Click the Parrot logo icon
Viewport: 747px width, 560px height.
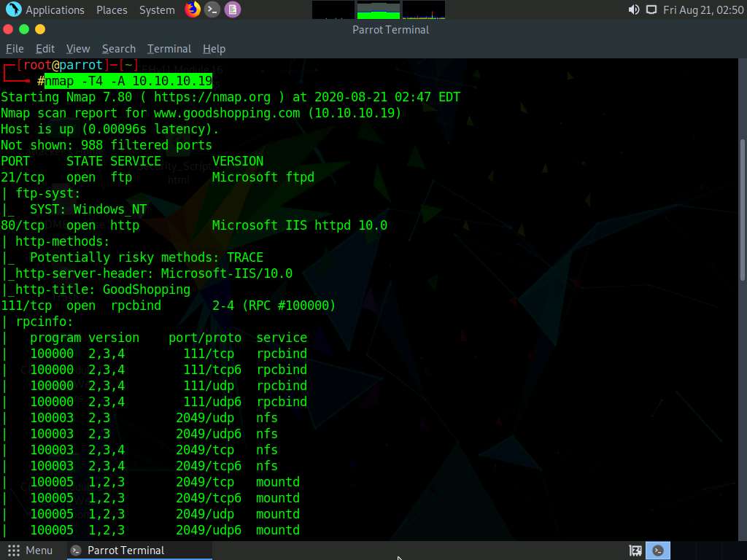pyautogui.click(x=13, y=9)
